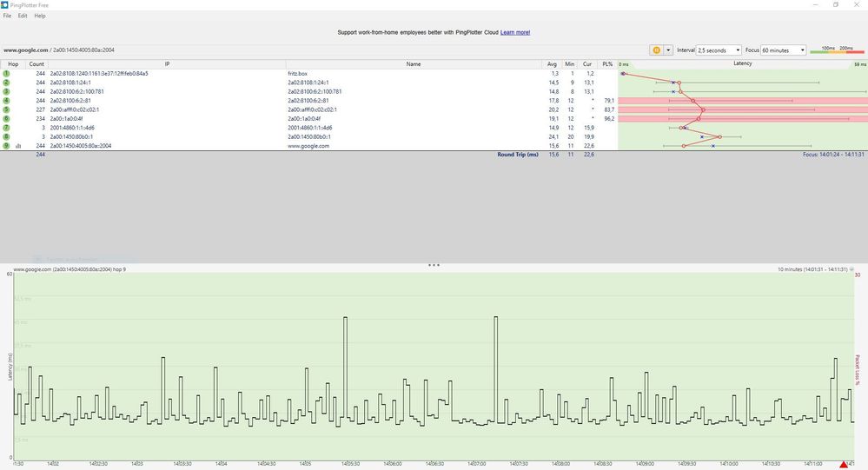Sort by the Hop column header
The width and height of the screenshot is (868, 470).
point(13,64)
